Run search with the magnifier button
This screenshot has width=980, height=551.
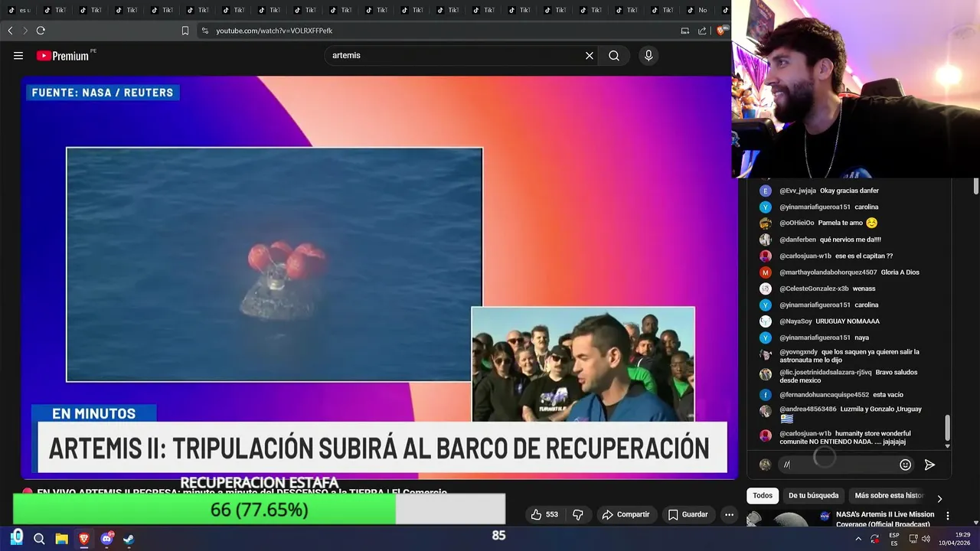[614, 56]
